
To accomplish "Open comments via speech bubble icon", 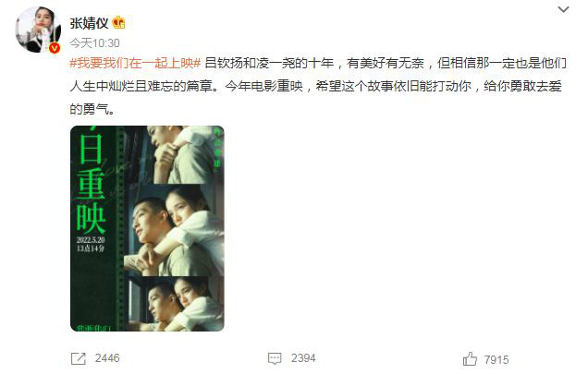I will tap(275, 358).
